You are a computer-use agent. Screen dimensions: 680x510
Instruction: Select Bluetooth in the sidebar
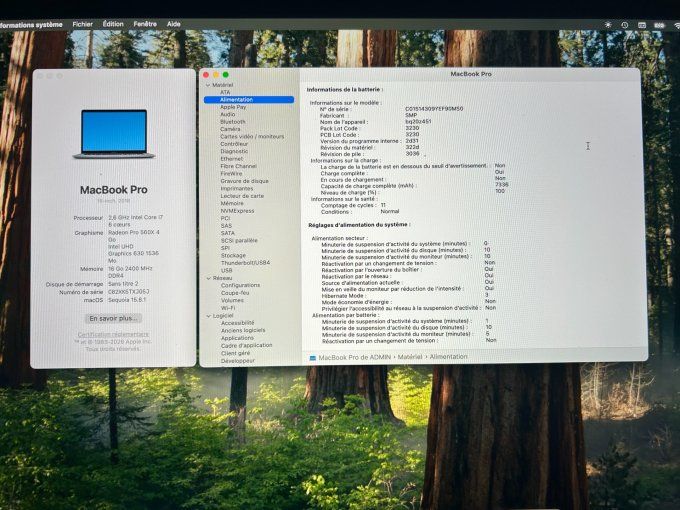tap(233, 122)
